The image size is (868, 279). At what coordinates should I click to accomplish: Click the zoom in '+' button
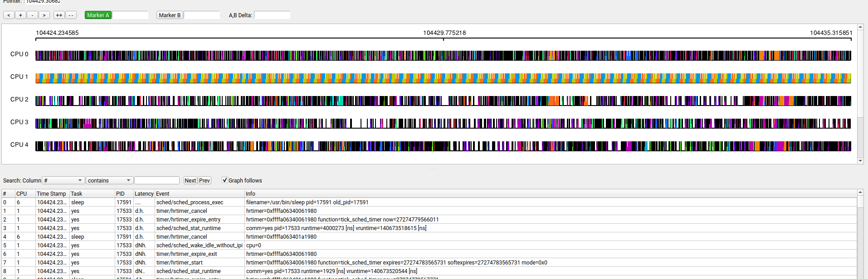click(20, 15)
